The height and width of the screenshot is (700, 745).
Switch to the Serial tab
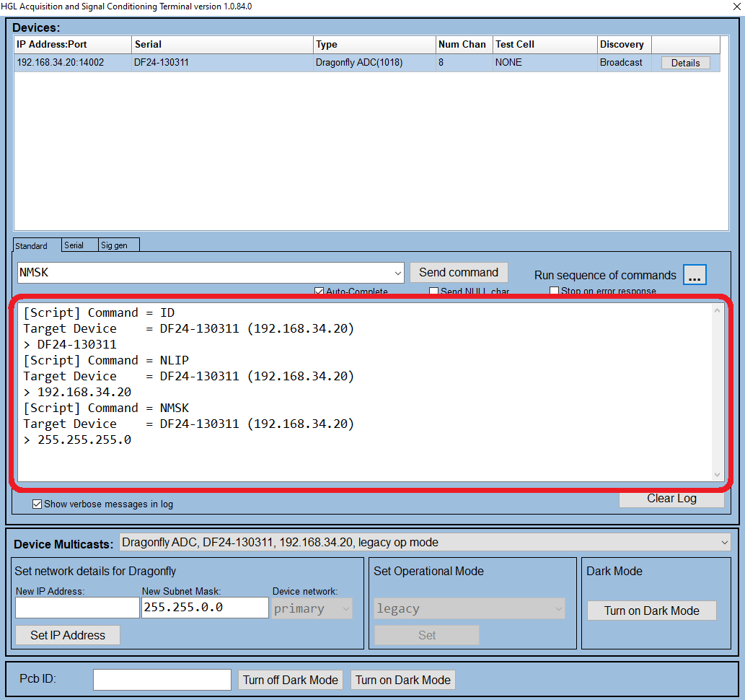pyautogui.click(x=79, y=245)
